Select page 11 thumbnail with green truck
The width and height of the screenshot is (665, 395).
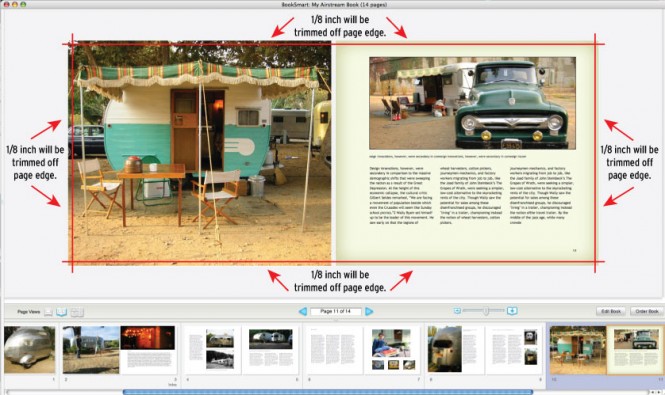pyautogui.click(x=635, y=350)
